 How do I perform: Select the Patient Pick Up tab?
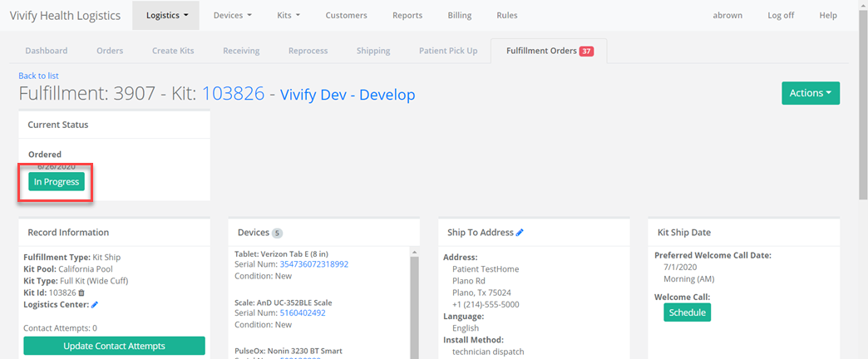tap(448, 51)
